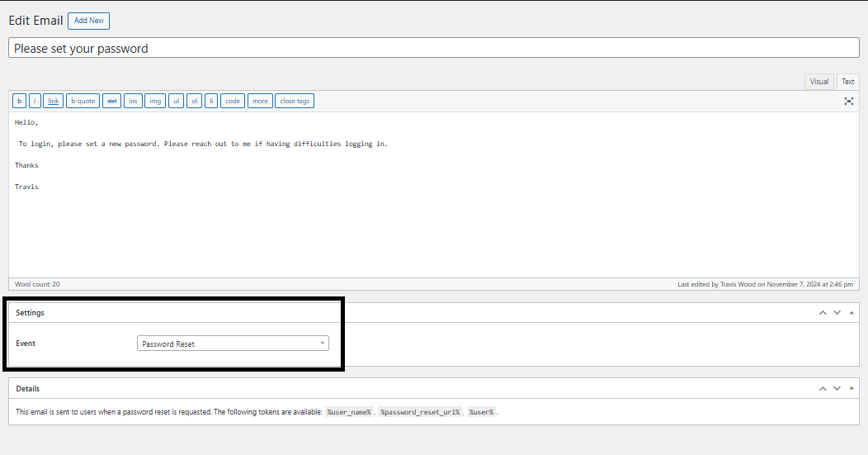Click the Settings panel heading
Viewport: 868px width, 455px height.
click(30, 313)
